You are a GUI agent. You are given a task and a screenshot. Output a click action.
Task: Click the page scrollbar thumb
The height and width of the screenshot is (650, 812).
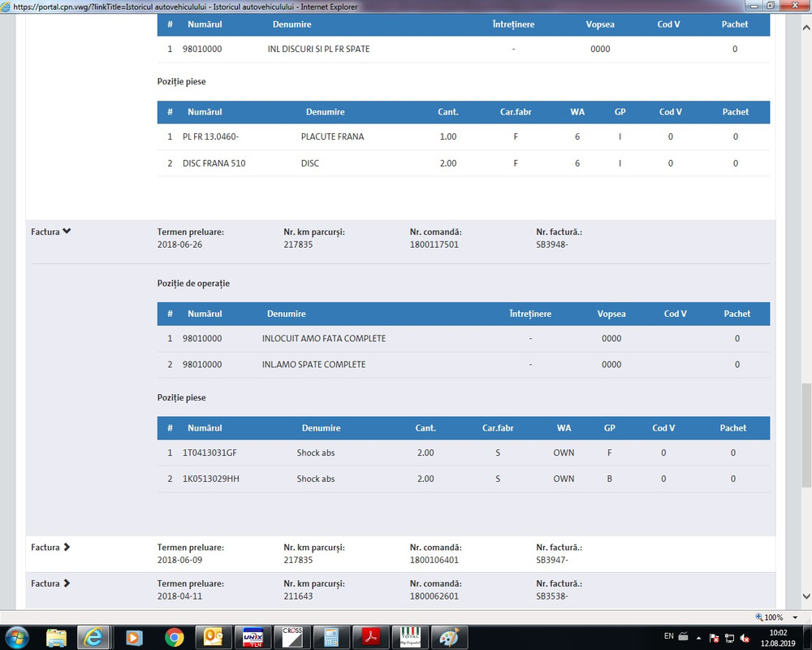(806, 435)
